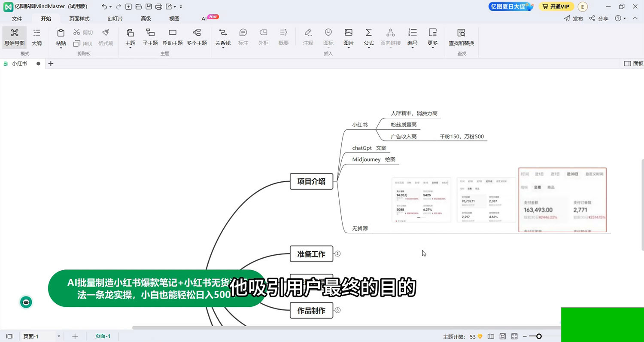Click the save icon in title bar
This screenshot has height=342, width=644.
click(149, 6)
